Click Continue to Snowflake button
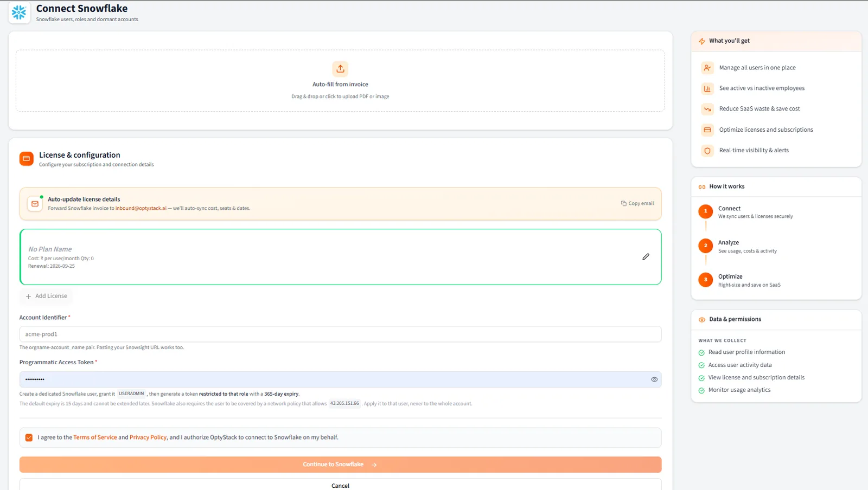 (340, 465)
